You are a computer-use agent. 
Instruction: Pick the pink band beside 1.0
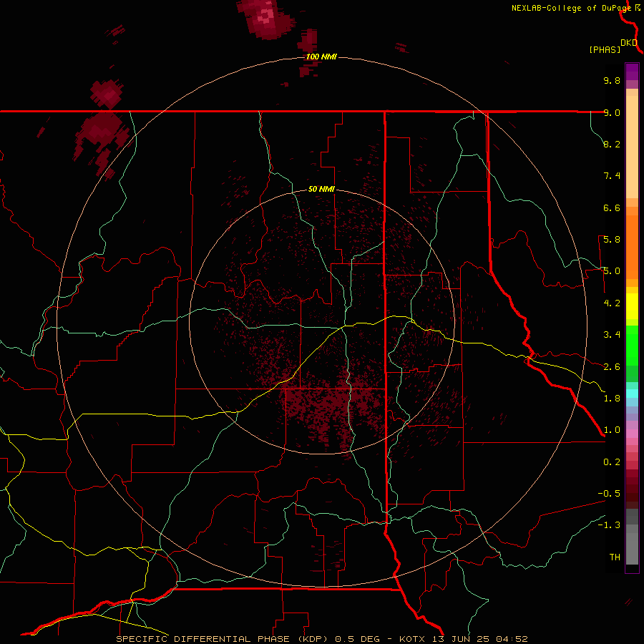click(632, 434)
